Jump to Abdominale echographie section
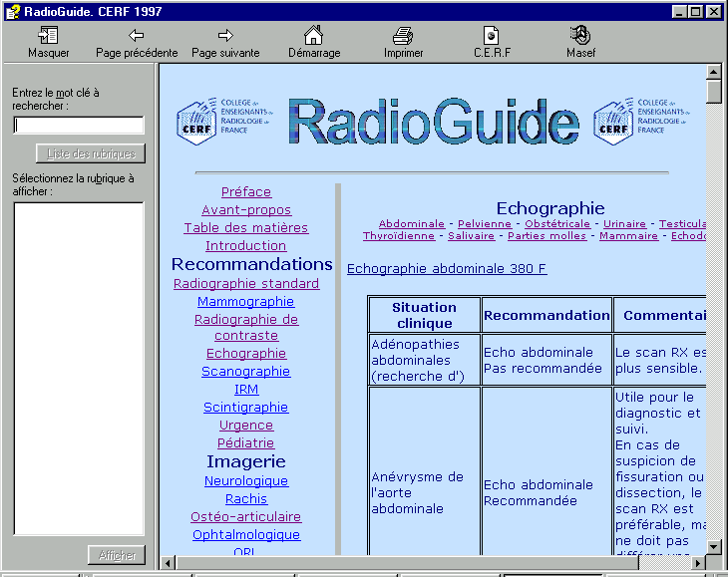728x577 pixels. pyautogui.click(x=411, y=224)
